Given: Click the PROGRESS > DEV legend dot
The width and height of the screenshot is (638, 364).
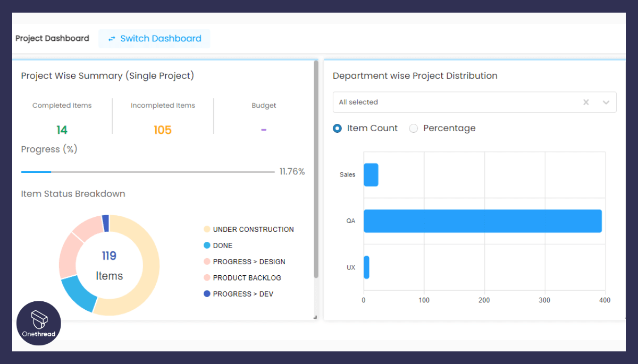Looking at the screenshot, I should point(207,294).
